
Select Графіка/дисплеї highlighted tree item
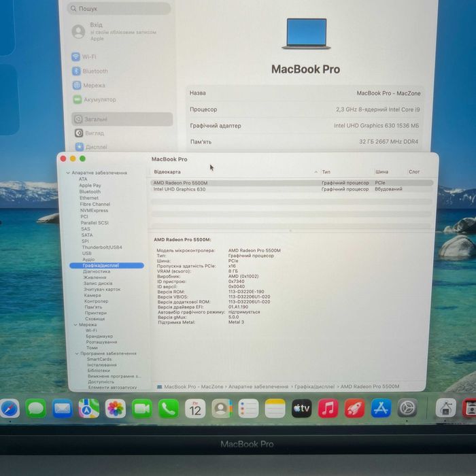[107, 266]
